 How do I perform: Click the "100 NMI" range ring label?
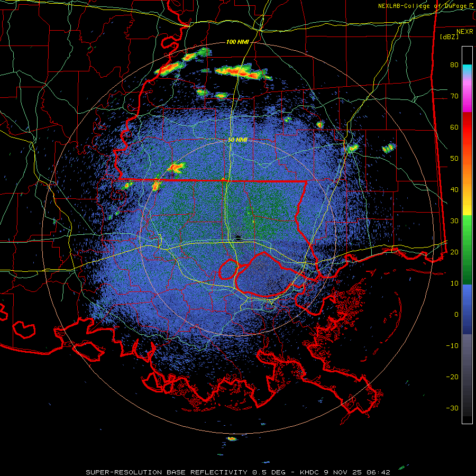click(x=237, y=42)
